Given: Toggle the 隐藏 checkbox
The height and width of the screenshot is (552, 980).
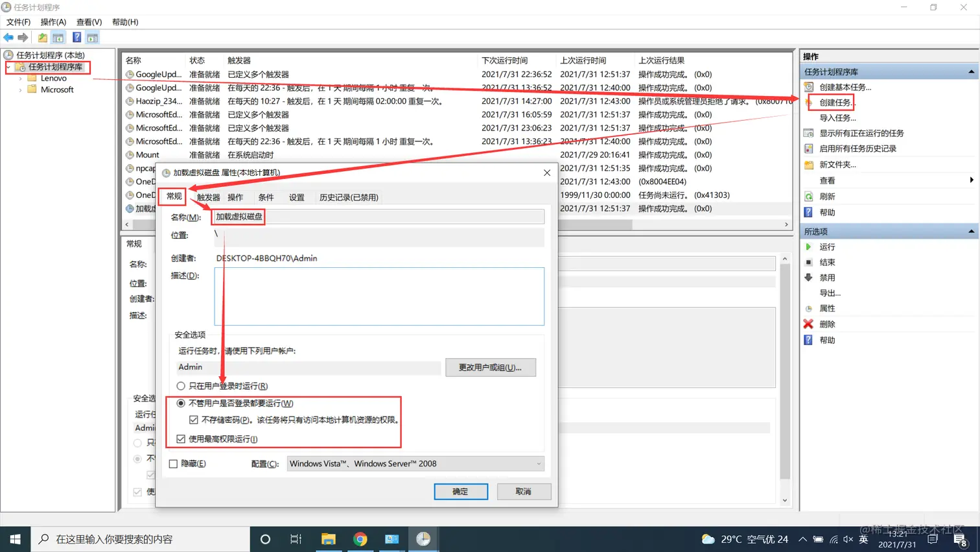Looking at the screenshot, I should point(173,464).
